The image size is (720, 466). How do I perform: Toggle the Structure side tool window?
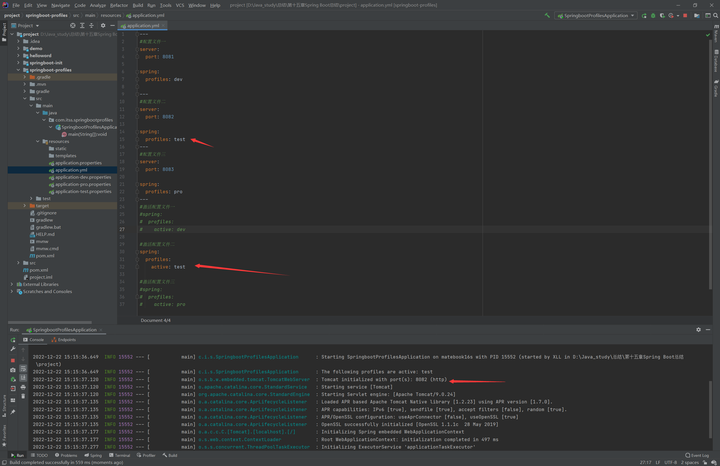3,405
